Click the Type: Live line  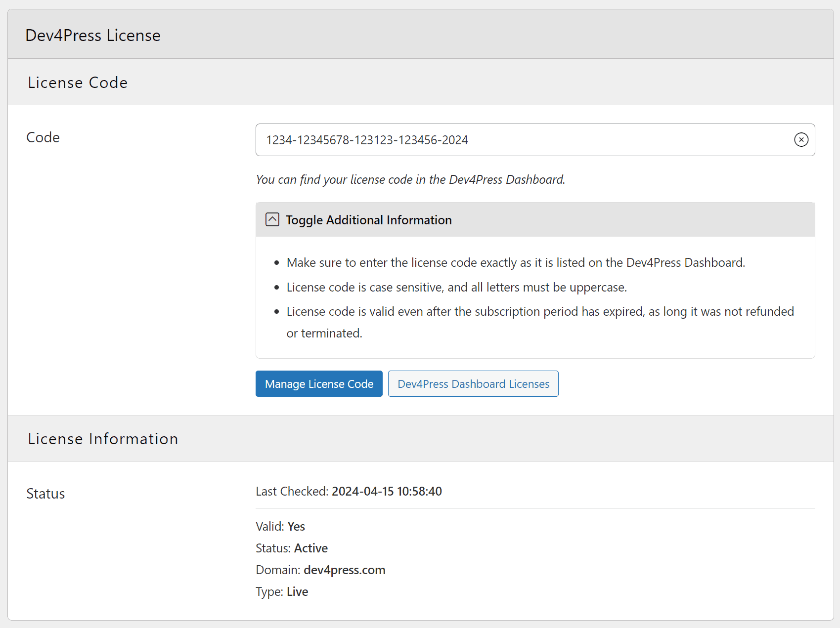282,591
